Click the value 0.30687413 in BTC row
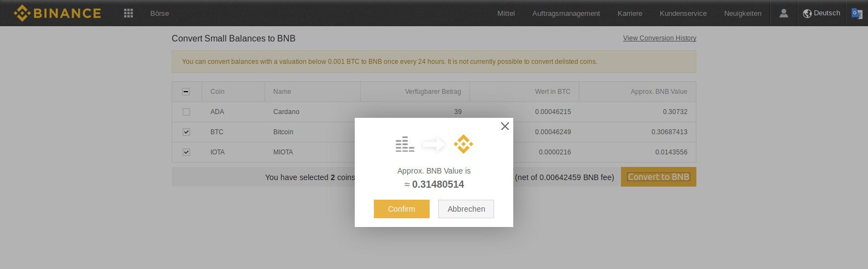The height and width of the screenshot is (269, 868). click(x=670, y=132)
